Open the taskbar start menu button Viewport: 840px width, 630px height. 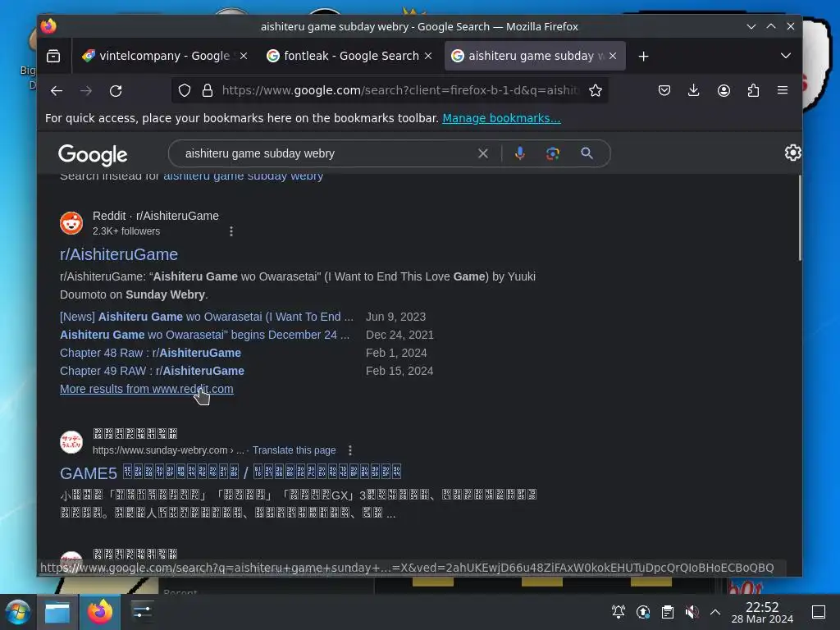(x=18, y=612)
